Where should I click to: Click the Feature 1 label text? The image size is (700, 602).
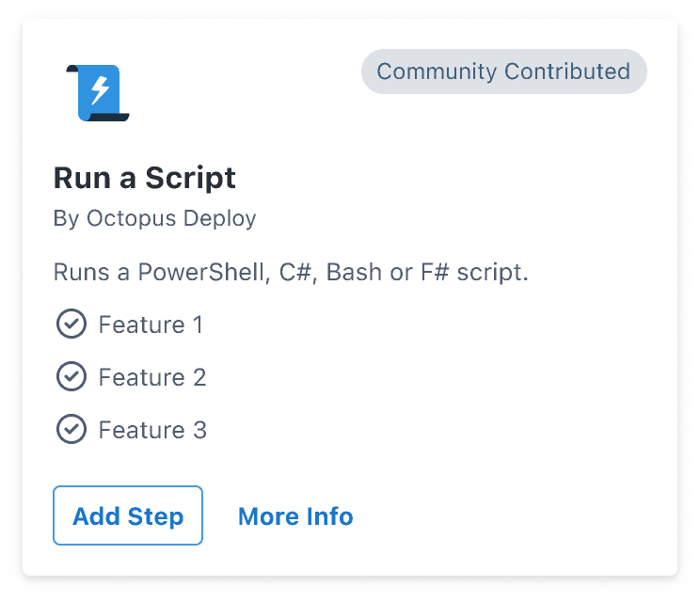pos(151,325)
